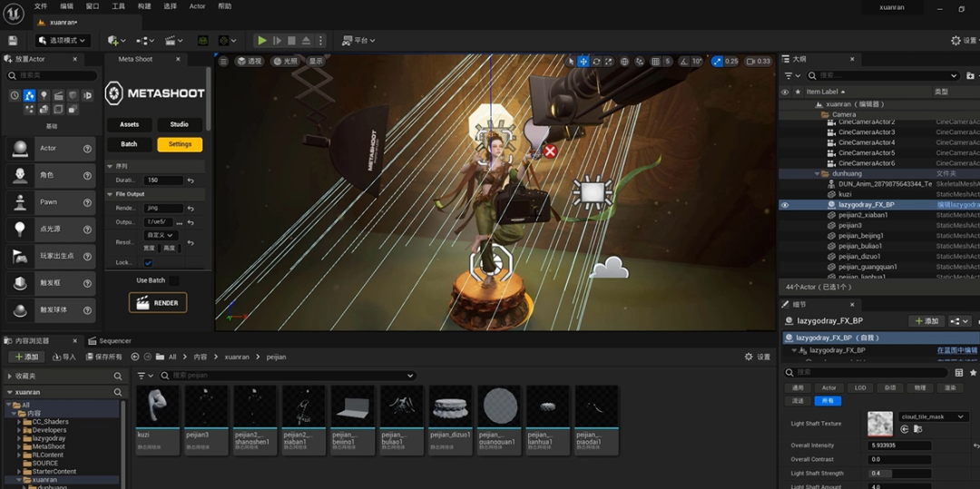
Task: Click the MetaShoot Studio button
Action: pos(180,124)
